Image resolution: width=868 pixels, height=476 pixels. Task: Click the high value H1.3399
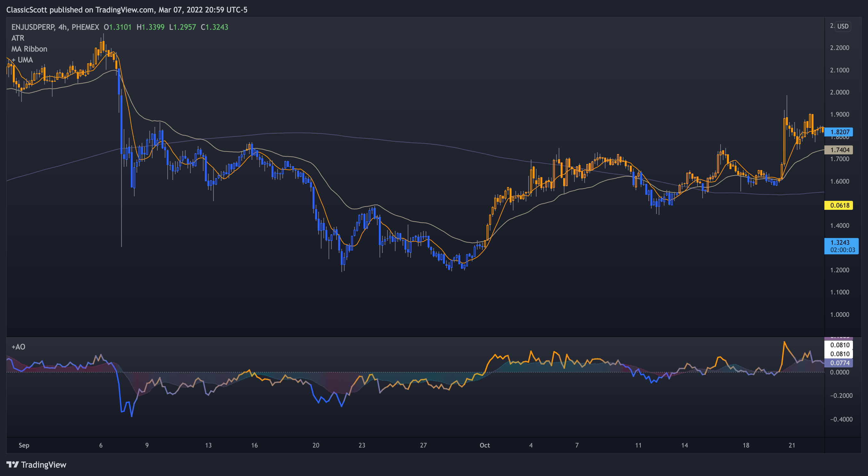(151, 27)
